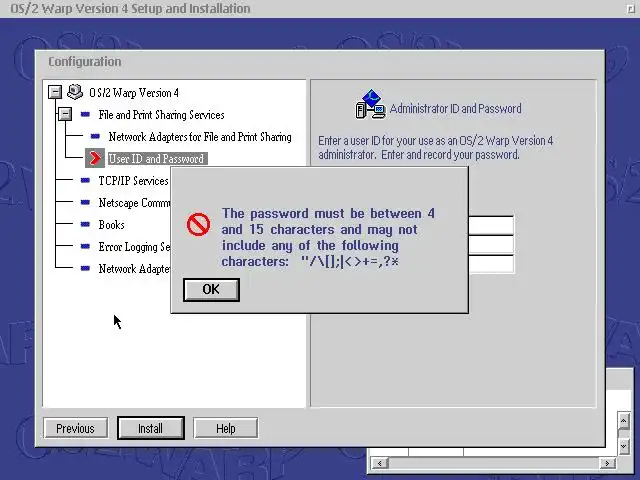Screen dimensions: 640x480
Task: Click the Install button
Action: (151, 429)
